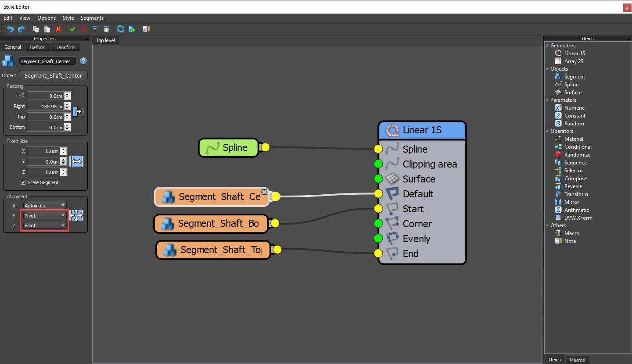Increase the Right padding with its up stepper
Image resolution: width=632 pixels, height=364 pixels.
pos(67,104)
